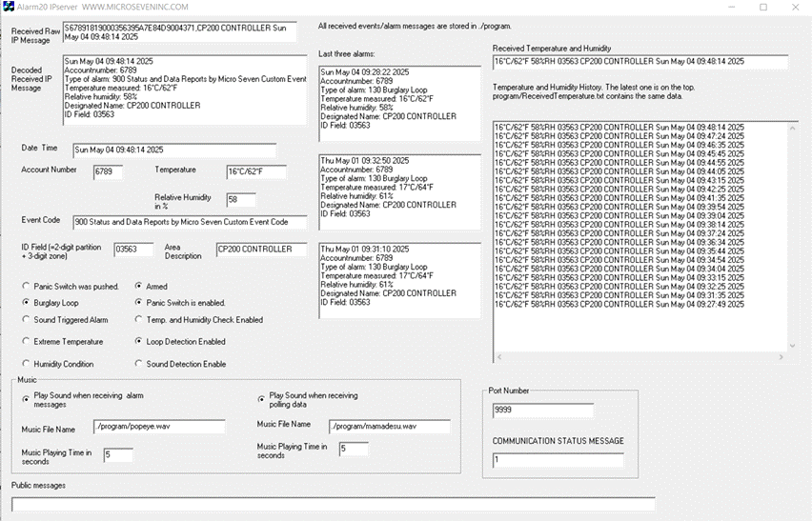Click the Decoded Received IP Message box
The width and height of the screenshot is (812, 521).
185,90
